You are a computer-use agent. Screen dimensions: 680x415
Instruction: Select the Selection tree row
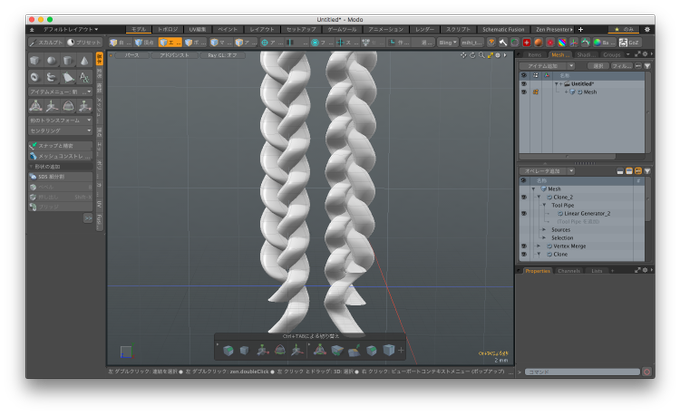point(582,238)
